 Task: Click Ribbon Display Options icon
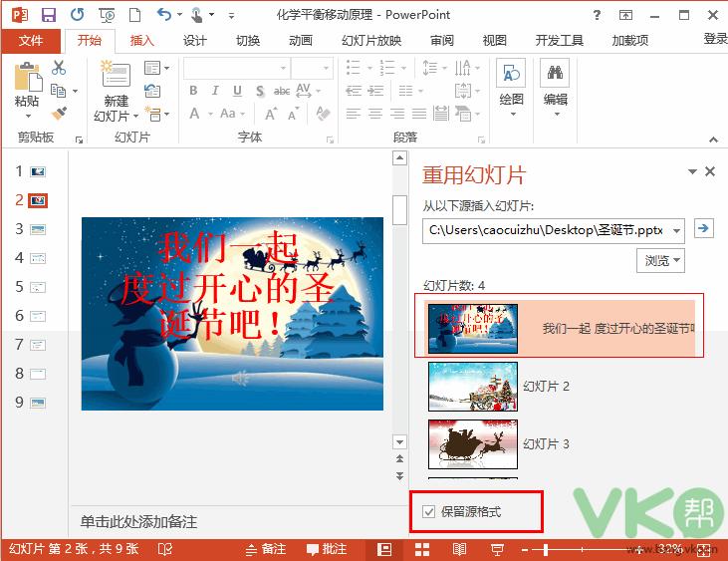[x=625, y=15]
